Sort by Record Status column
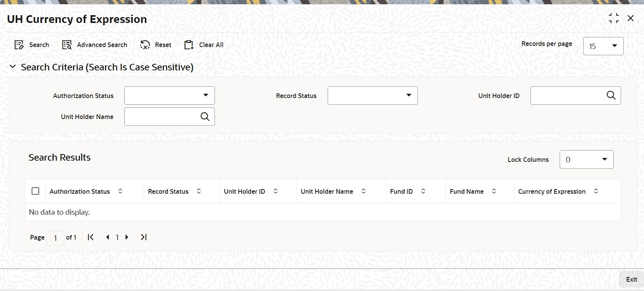Screen dimensions: 644x291 tap(199, 191)
